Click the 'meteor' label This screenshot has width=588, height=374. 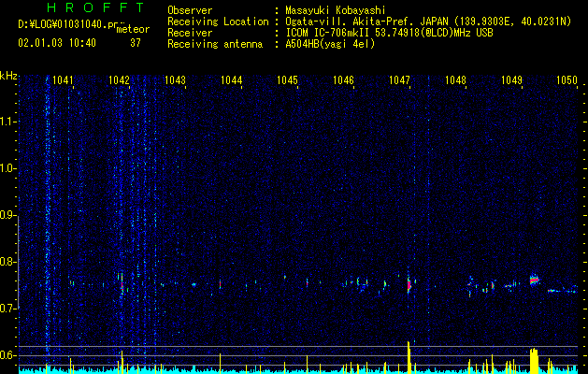(x=133, y=29)
